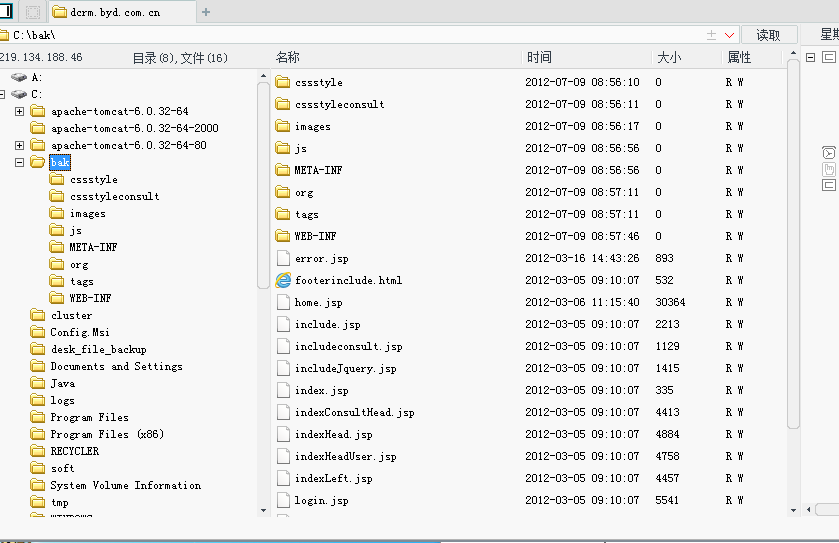Select cssstyleconsult folder in the tree

click(115, 196)
